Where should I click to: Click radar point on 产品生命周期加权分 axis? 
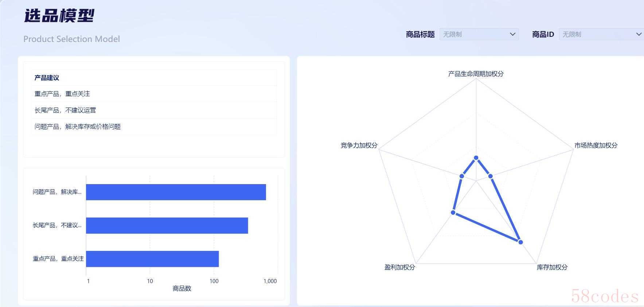(476, 158)
